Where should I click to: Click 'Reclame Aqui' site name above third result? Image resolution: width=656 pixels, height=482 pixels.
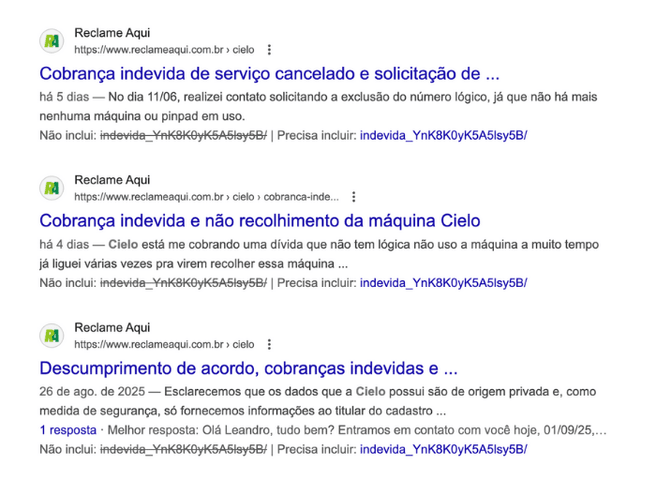(112, 327)
